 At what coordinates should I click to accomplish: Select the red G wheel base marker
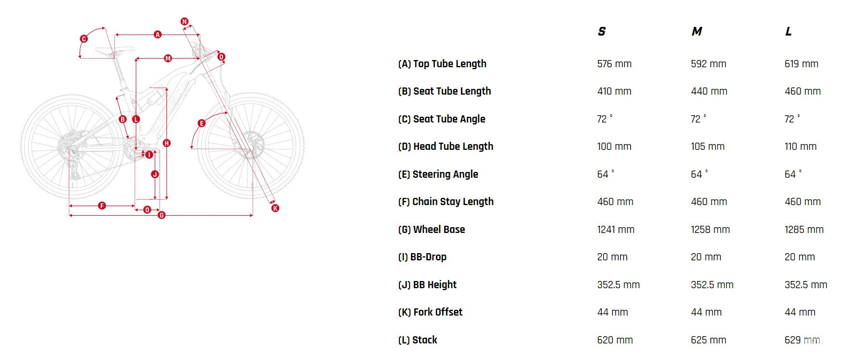click(161, 215)
